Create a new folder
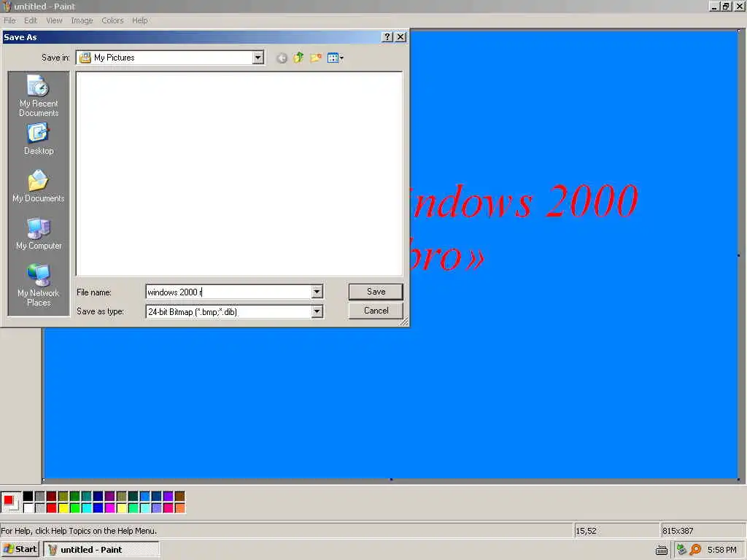Image resolution: width=747 pixels, height=560 pixels. (x=315, y=58)
